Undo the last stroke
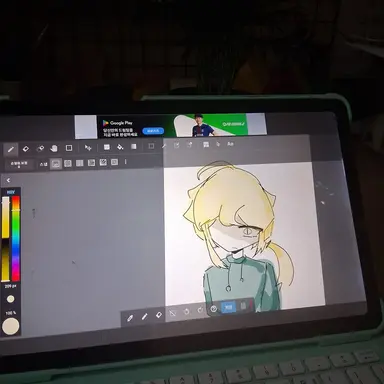 point(186,312)
